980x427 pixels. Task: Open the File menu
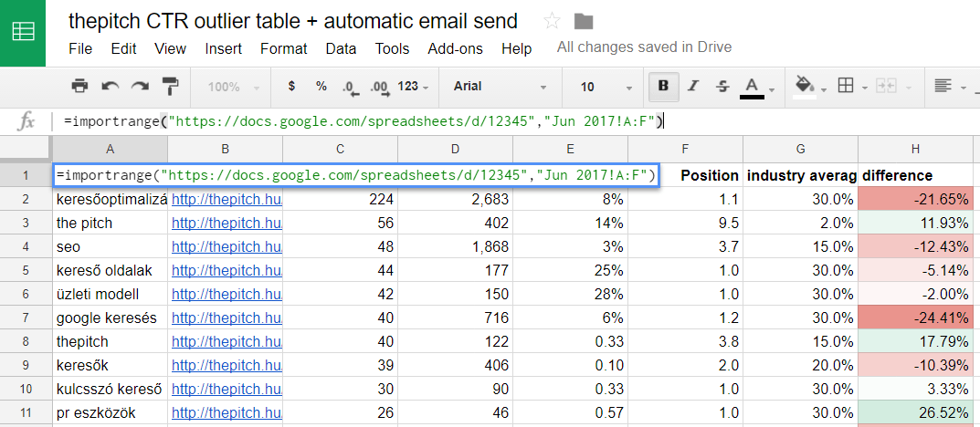[80, 48]
